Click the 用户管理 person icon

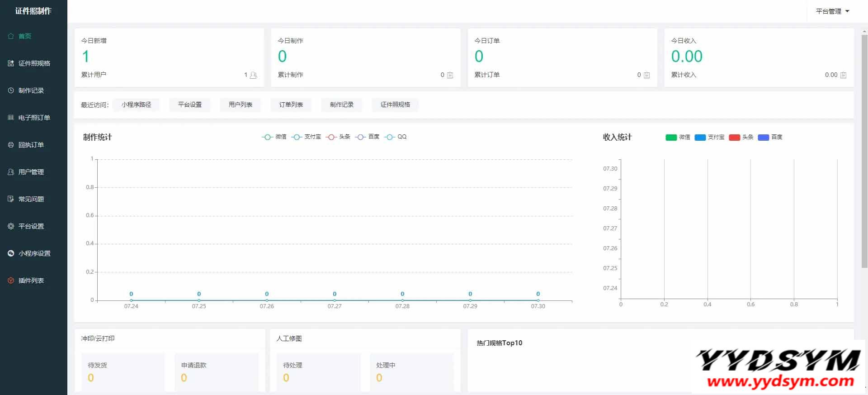point(11,172)
